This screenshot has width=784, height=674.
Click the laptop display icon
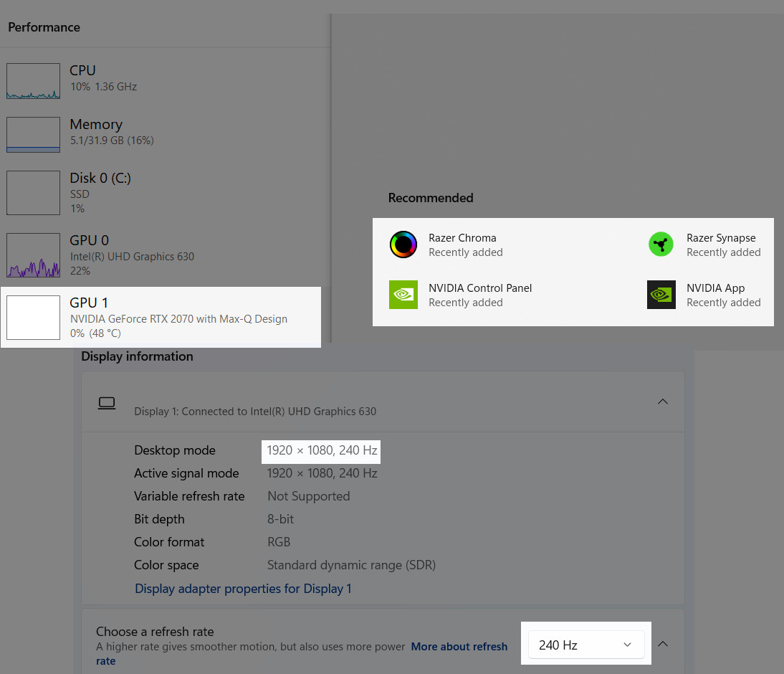107,403
